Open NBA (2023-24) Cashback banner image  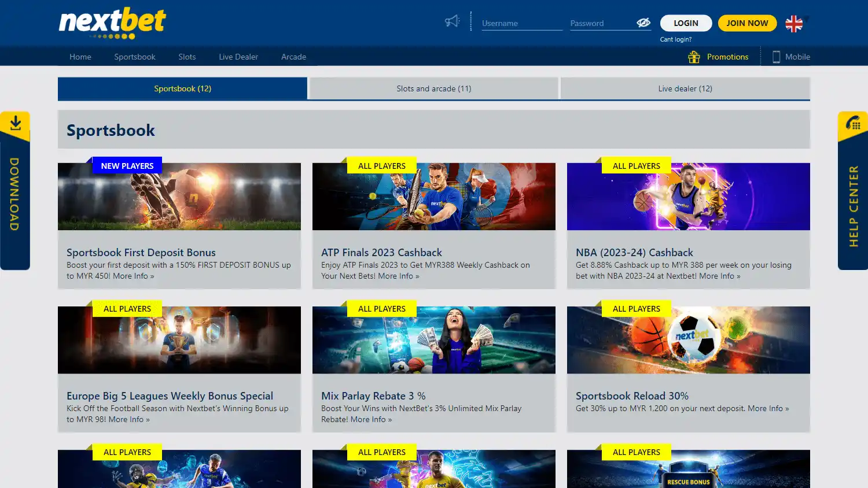(689, 197)
